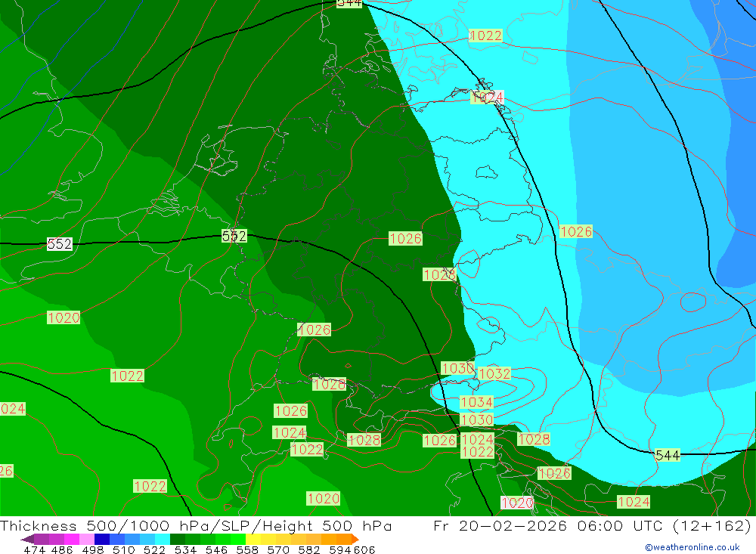Click the 552 label with white background
The height and width of the screenshot is (554, 756).
tap(60, 244)
